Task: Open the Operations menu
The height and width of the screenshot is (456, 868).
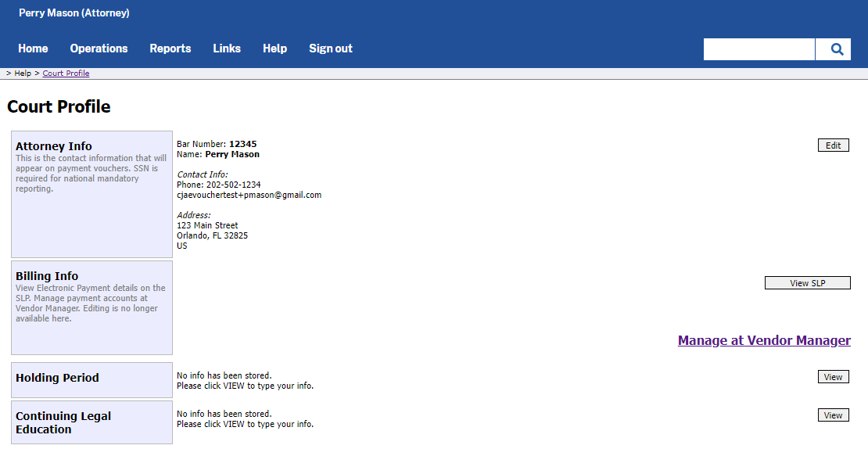Action: click(99, 48)
